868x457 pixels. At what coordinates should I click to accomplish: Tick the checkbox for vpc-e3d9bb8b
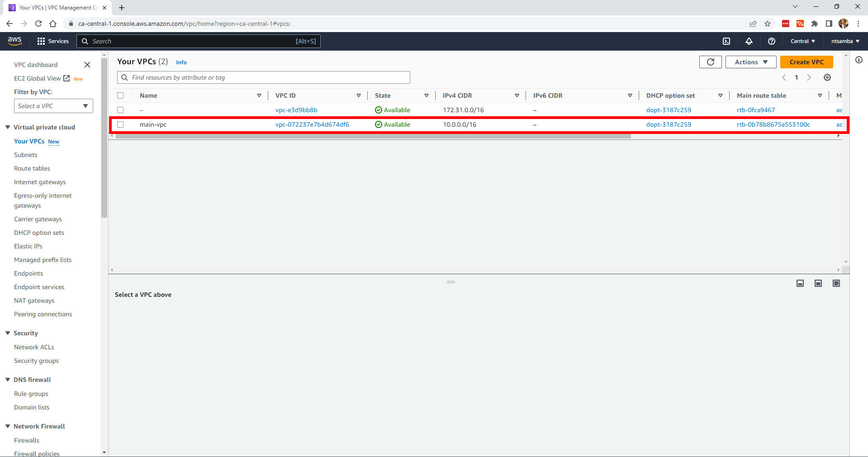coord(120,110)
